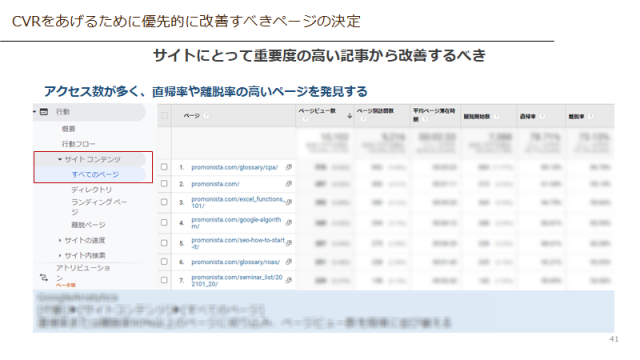Screen dimensions: 640x360
Task: Click help icon beside 直帰率 header
Action: coord(542,116)
